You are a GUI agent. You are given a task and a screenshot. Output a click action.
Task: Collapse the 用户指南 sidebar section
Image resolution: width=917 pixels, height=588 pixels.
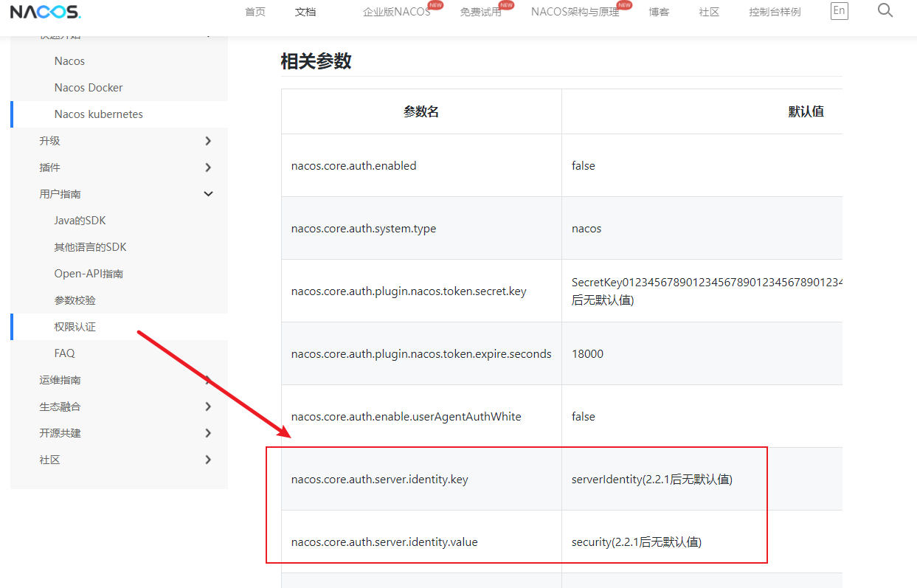click(208, 193)
